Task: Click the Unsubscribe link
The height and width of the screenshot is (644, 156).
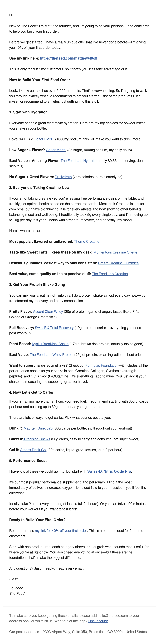Action: [x=98, y=621]
